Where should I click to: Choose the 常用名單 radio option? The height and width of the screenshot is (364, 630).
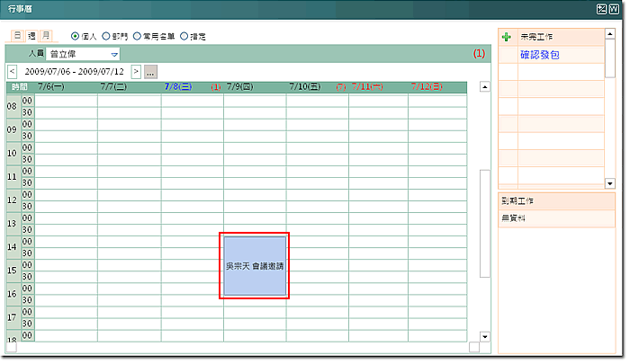click(138, 36)
